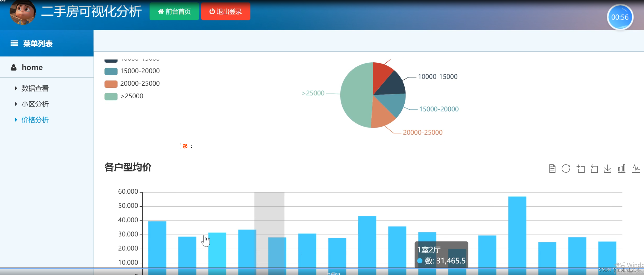Click the restore refresh icon in chart toolbox
The image size is (644, 275).
click(x=566, y=169)
